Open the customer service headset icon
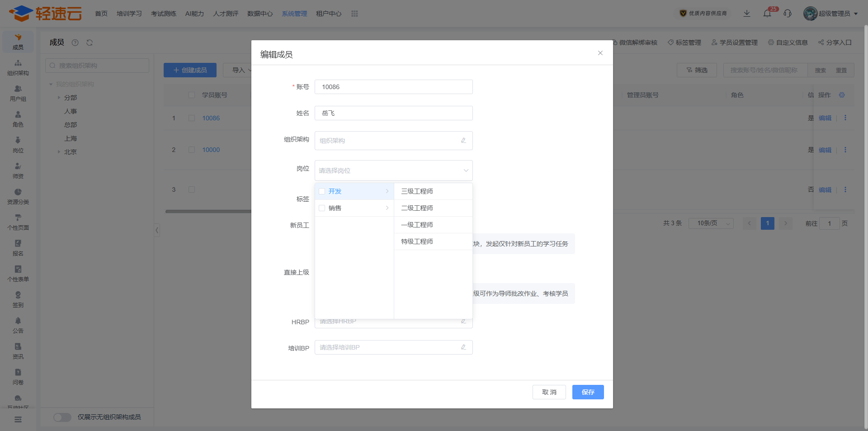The width and height of the screenshot is (868, 431). [788, 14]
